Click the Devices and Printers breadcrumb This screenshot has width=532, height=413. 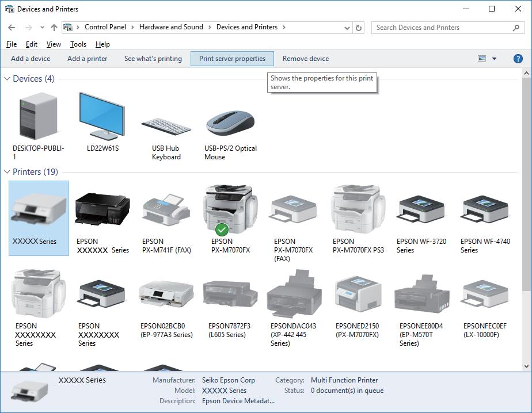coord(246,27)
